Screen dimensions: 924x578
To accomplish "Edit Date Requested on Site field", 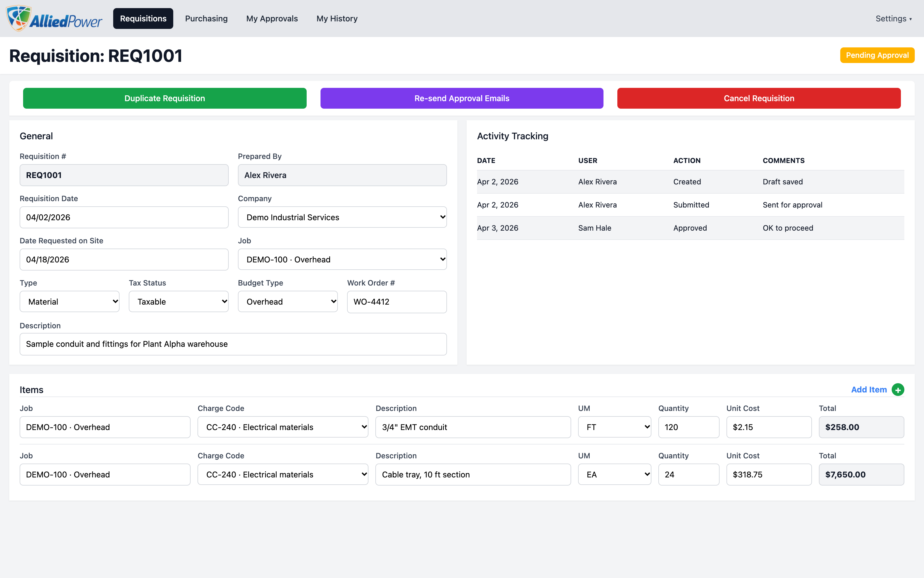I will pyautogui.click(x=124, y=260).
